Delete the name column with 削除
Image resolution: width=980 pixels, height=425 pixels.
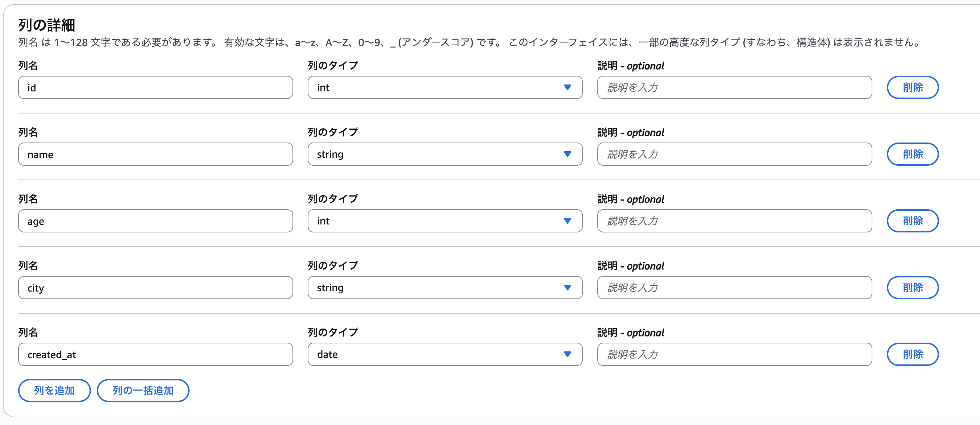point(912,154)
